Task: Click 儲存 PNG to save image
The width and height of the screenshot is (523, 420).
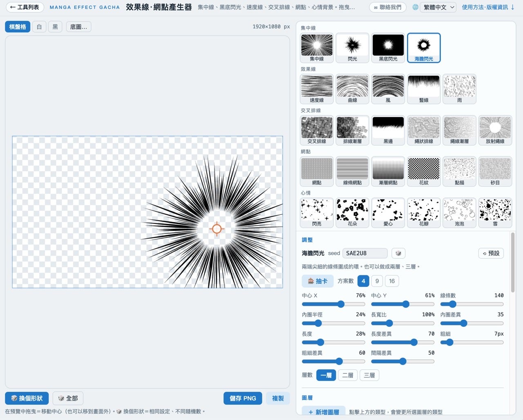Action: tap(243, 398)
